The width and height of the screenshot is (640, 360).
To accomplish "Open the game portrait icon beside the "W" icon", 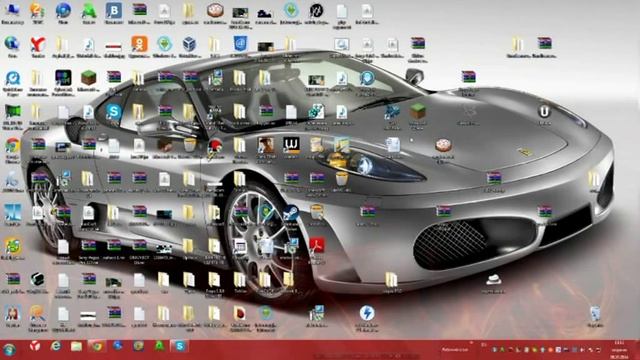I will 265,145.
